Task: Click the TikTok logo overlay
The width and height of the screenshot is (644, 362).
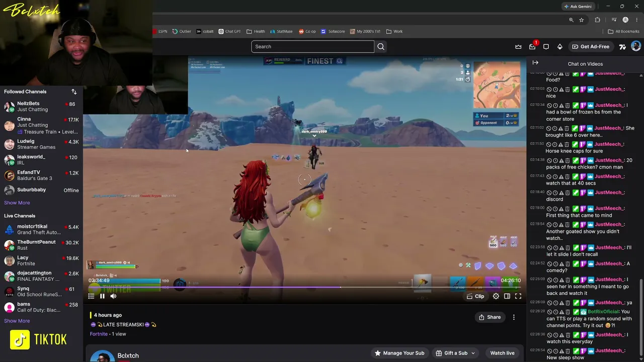Action: click(39, 340)
